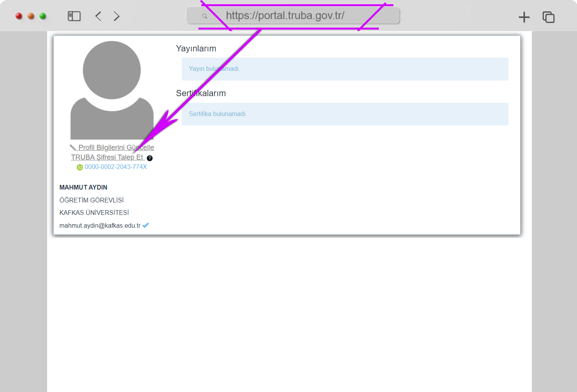Click the Yayınlarım heading
The width and height of the screenshot is (577, 392).
(x=196, y=48)
